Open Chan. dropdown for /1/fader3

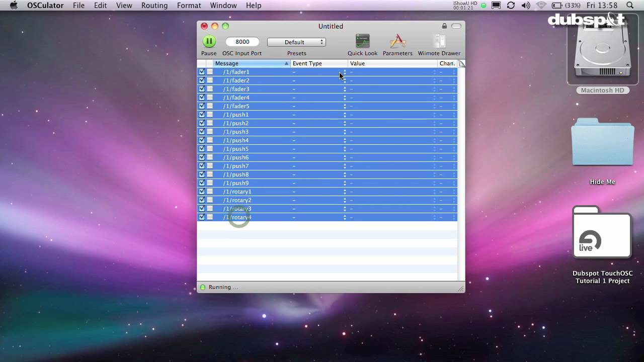click(x=454, y=89)
